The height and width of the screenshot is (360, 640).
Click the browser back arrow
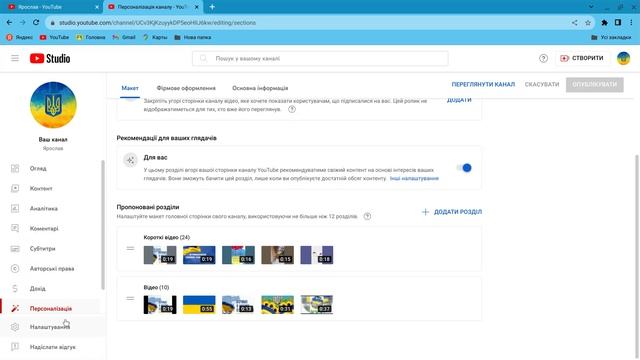coord(9,22)
